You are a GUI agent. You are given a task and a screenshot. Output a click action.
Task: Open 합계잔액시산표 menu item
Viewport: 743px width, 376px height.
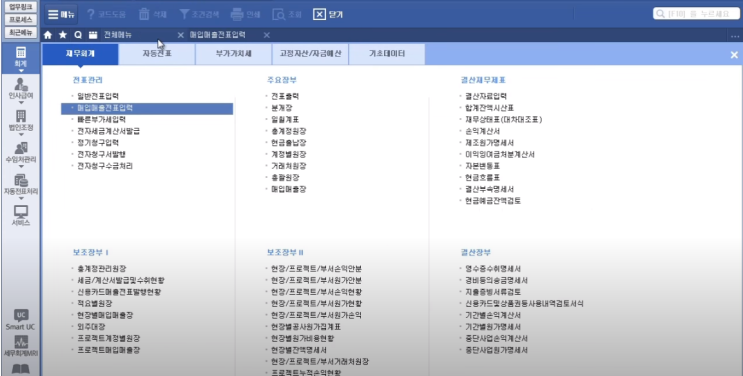pyautogui.click(x=489, y=108)
